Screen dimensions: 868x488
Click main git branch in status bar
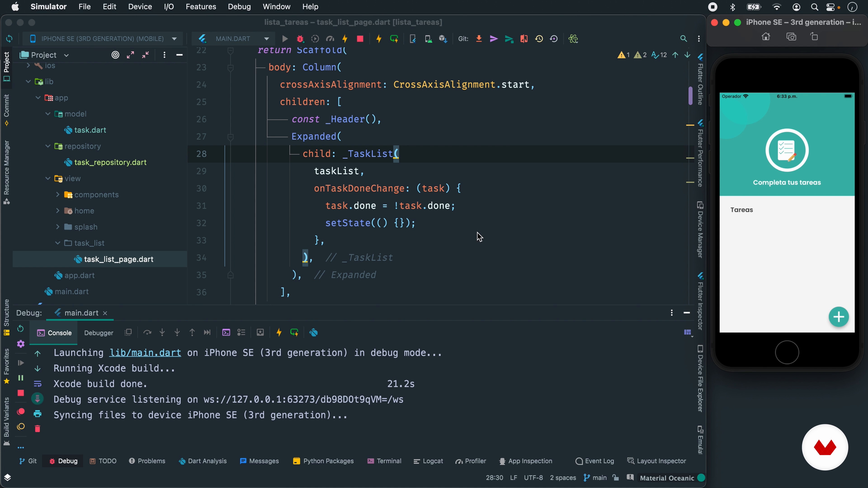point(595,478)
